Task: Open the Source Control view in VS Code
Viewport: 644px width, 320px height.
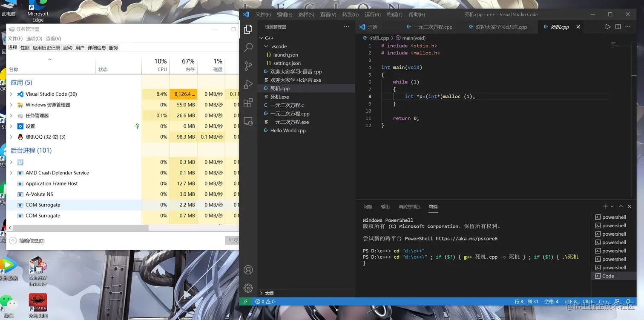Action: tap(248, 66)
